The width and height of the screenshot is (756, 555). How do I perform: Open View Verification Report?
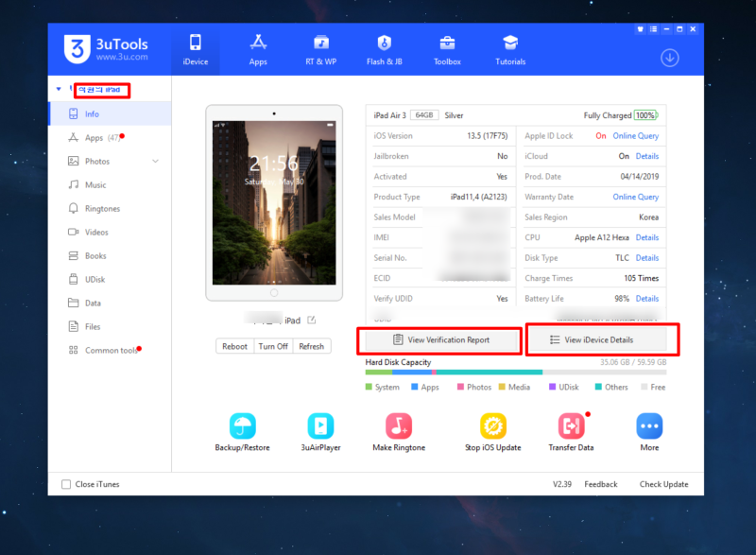pos(439,338)
